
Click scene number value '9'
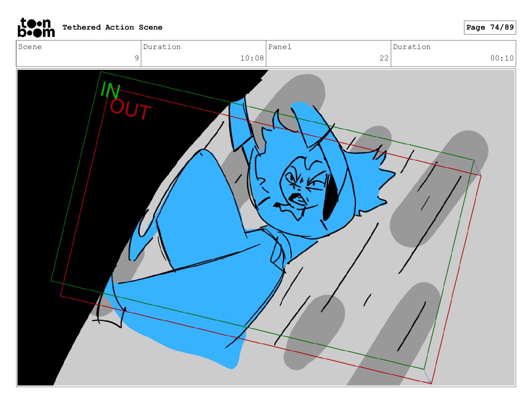[x=137, y=58]
